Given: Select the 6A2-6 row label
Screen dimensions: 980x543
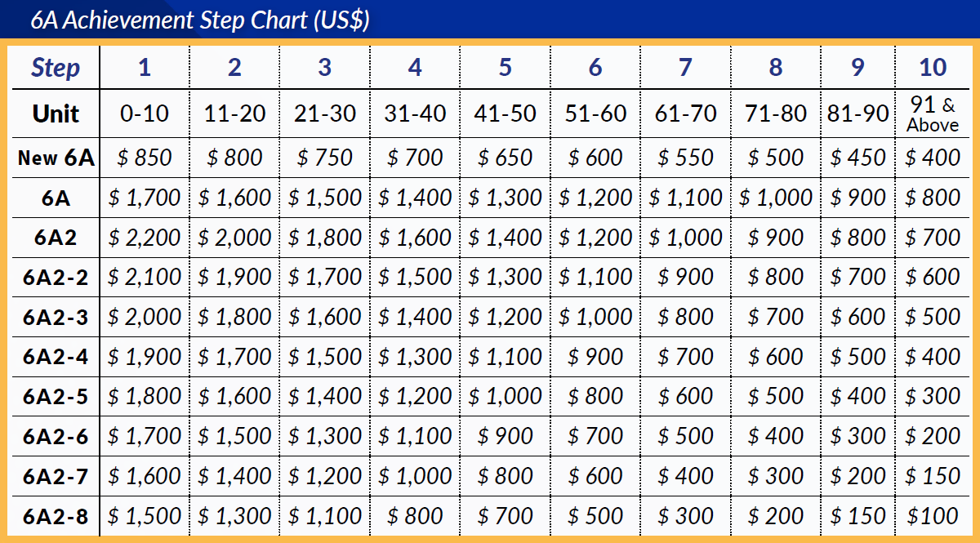Looking at the screenshot, I should click(56, 437).
